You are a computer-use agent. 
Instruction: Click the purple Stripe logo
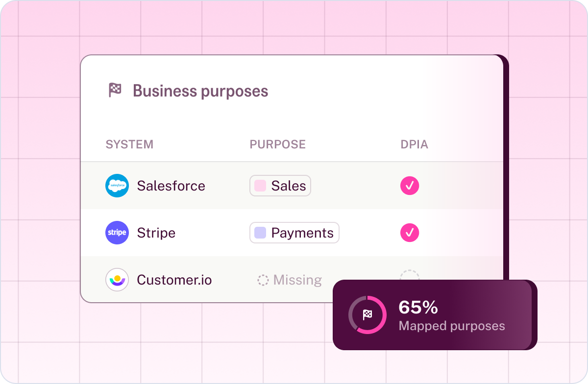(x=117, y=233)
